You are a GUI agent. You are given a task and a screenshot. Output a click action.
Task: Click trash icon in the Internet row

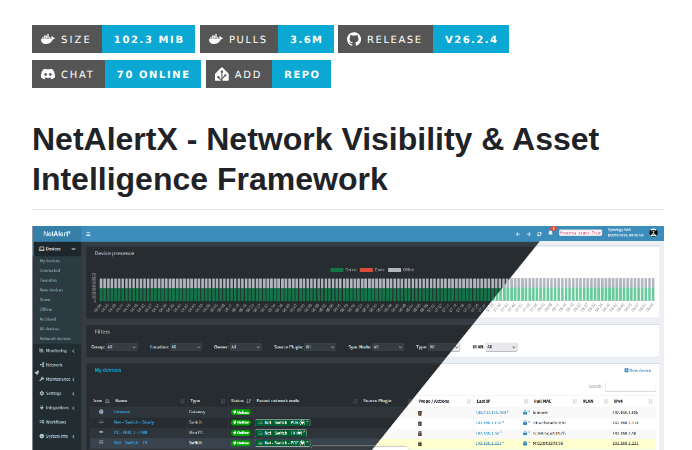[x=420, y=413]
